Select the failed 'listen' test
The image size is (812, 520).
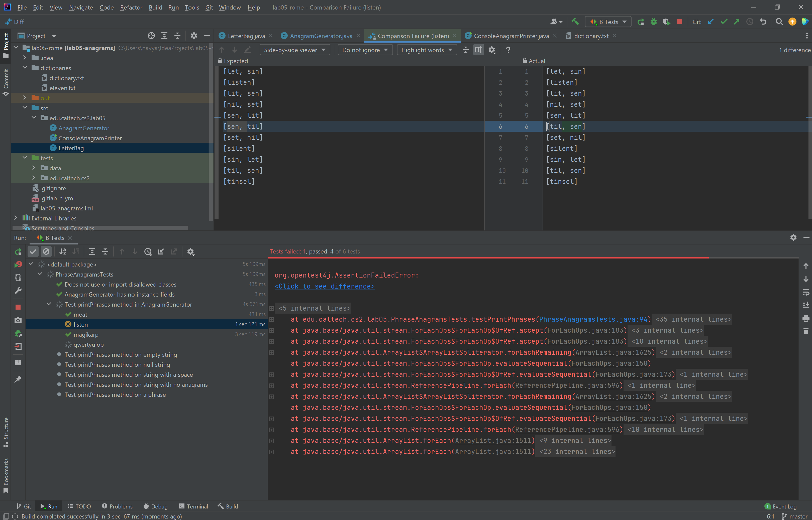pos(81,324)
